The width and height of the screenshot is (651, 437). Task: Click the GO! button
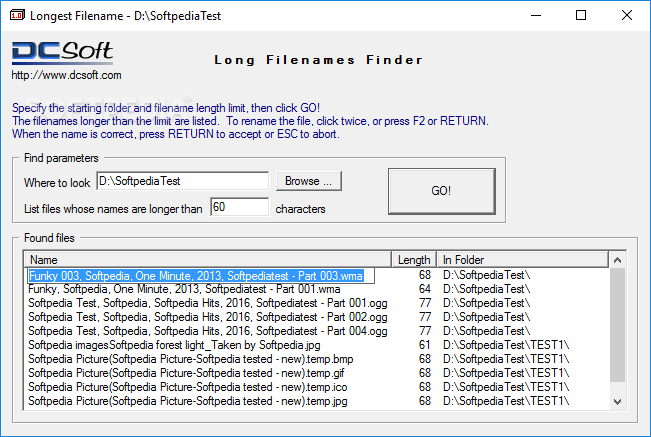(442, 191)
